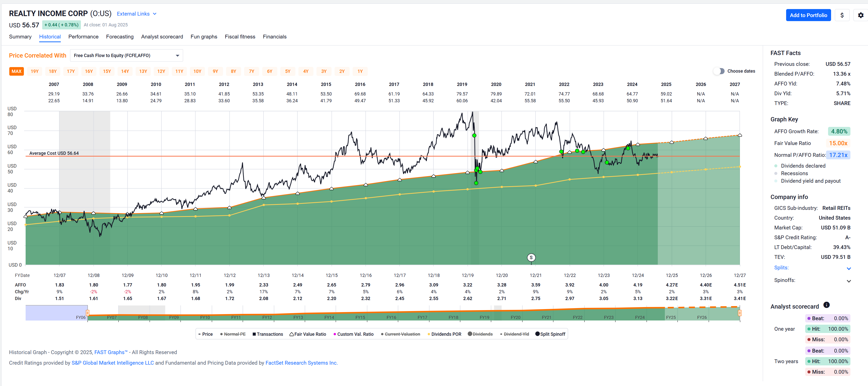Viewport: 868px width, 386px height.
Task: Click the right range slider handle
Action: pos(740,313)
